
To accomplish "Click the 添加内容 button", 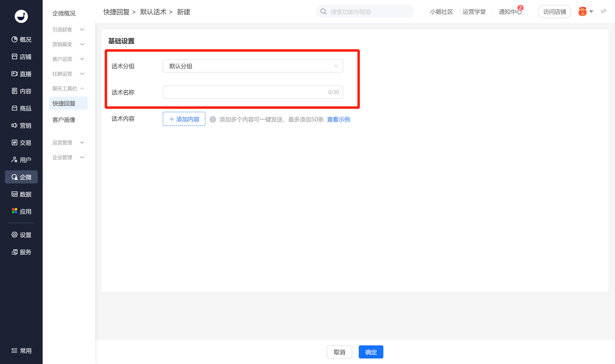I will click(x=184, y=119).
